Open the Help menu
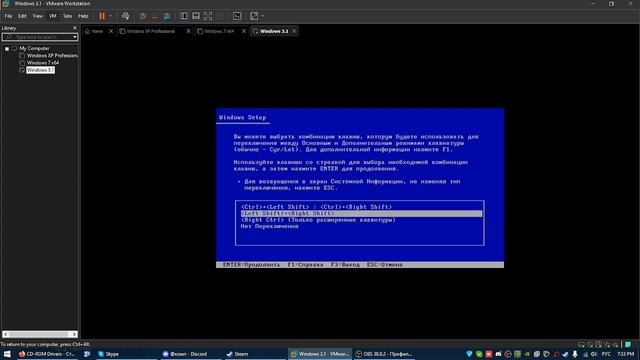The image size is (640, 360). point(83,16)
